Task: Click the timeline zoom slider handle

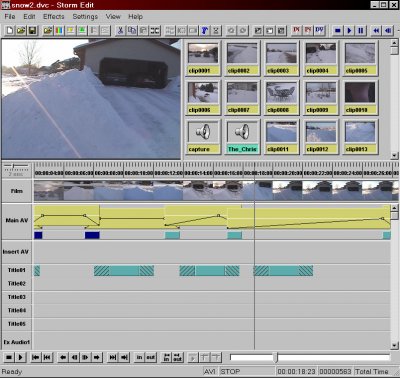Action: 13,166
